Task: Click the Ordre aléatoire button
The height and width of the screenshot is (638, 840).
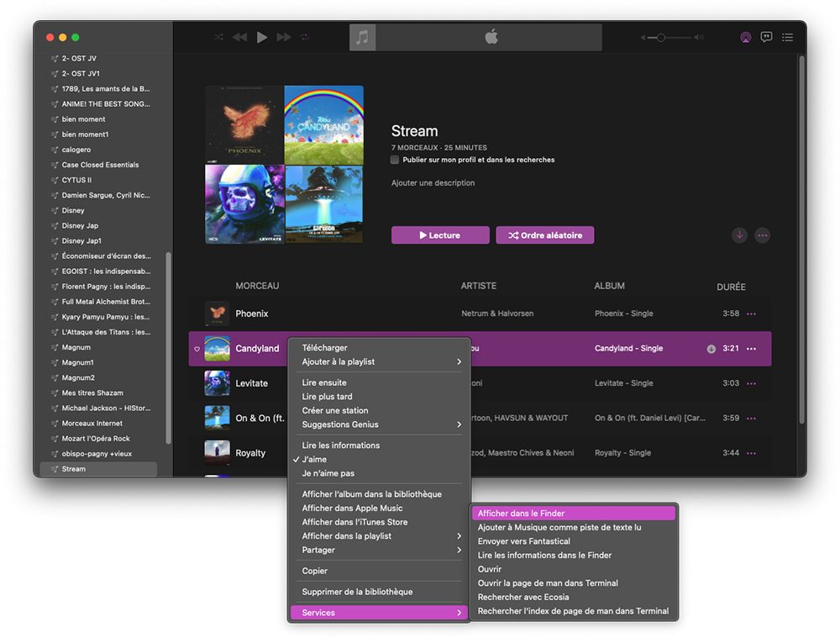Action: (x=544, y=235)
